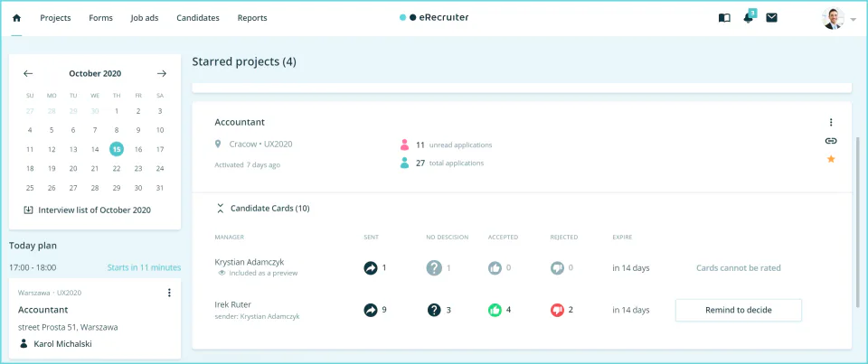Open Today plan Accountant card options menu
The width and height of the screenshot is (868, 364).
(x=169, y=293)
